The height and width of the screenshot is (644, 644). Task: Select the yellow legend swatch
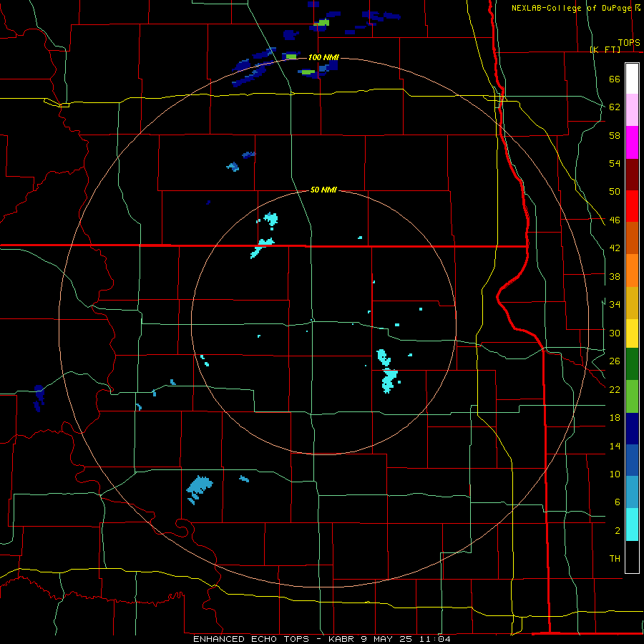point(632,333)
